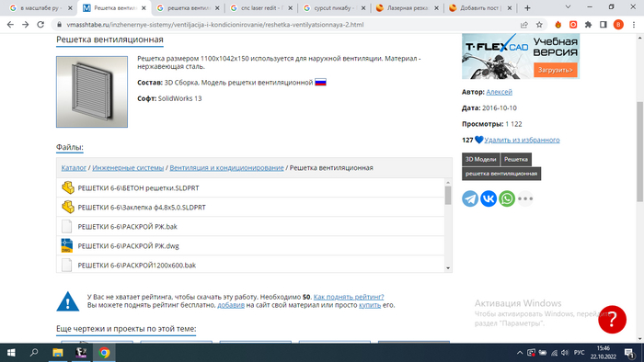Click 'добавив' link
The image size is (644, 362).
[x=231, y=305]
